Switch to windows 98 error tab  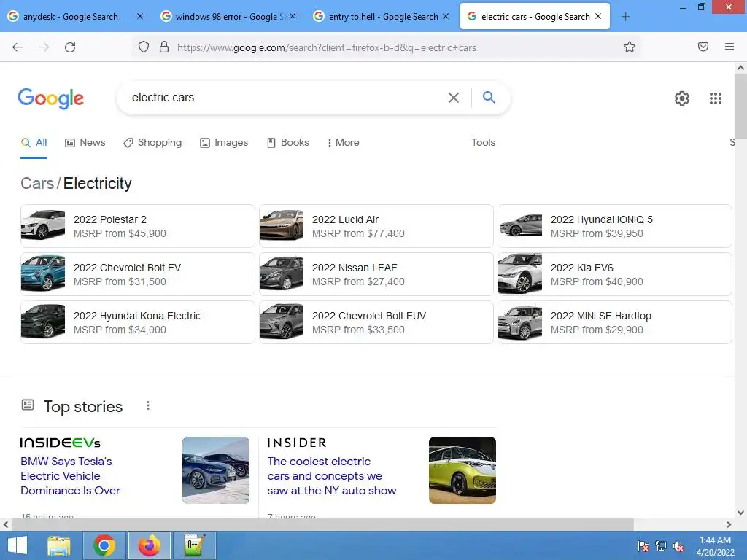(228, 17)
